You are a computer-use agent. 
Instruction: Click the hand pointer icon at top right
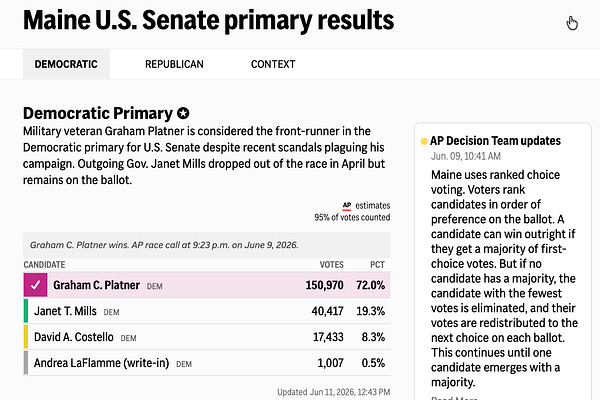click(572, 23)
